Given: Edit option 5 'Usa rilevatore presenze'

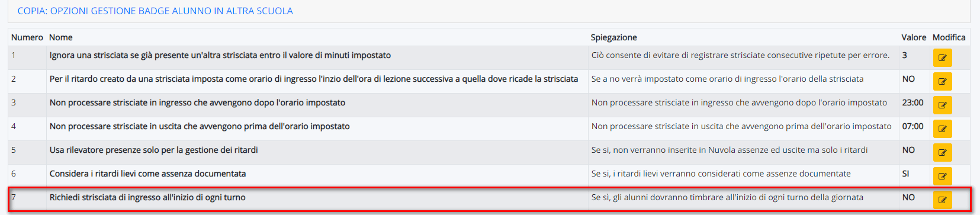Looking at the screenshot, I should pyautogui.click(x=942, y=152).
